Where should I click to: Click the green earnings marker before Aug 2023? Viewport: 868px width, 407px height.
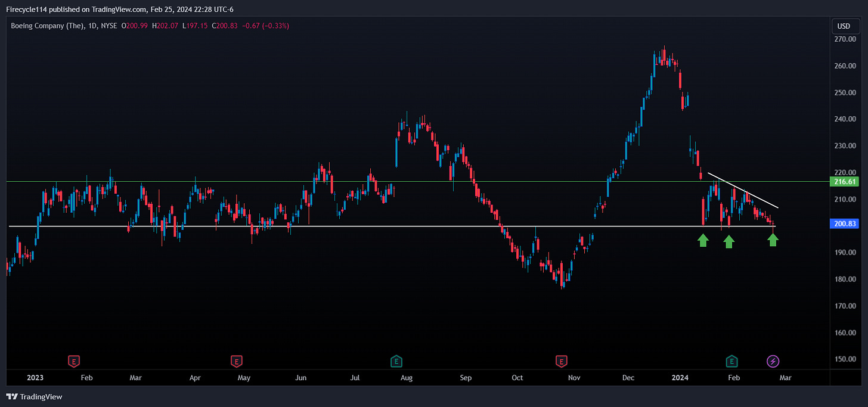pyautogui.click(x=396, y=361)
